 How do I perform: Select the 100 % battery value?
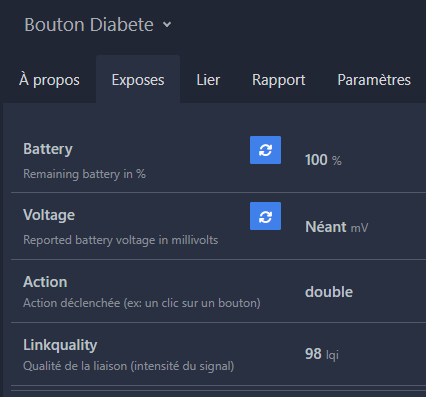point(323,160)
